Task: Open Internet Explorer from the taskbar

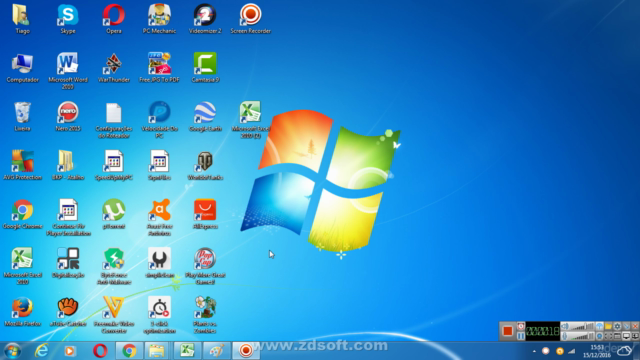Action: [41, 351]
